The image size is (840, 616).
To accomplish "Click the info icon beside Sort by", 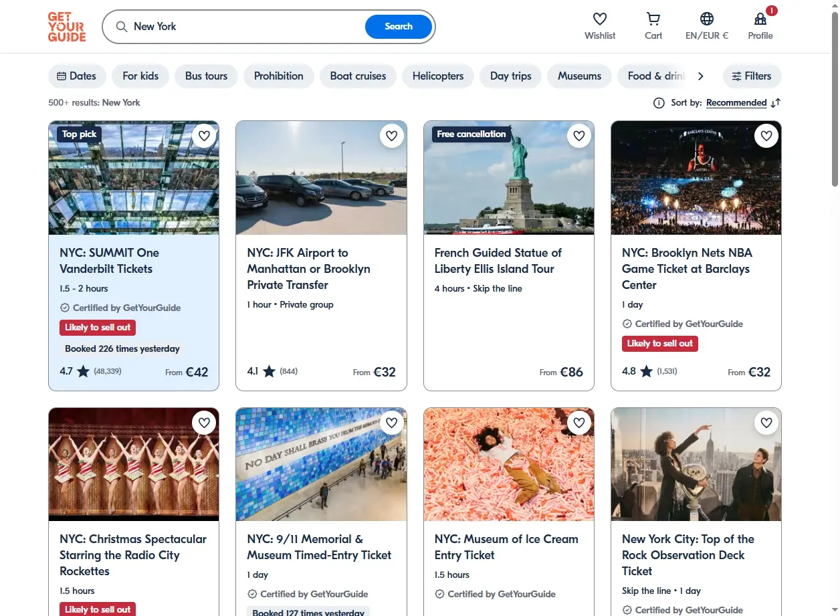I will [659, 103].
